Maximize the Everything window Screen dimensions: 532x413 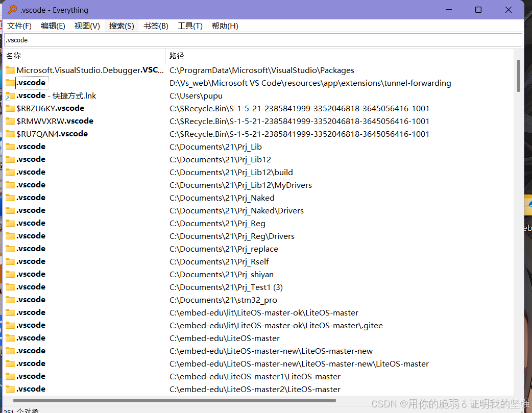click(x=478, y=10)
